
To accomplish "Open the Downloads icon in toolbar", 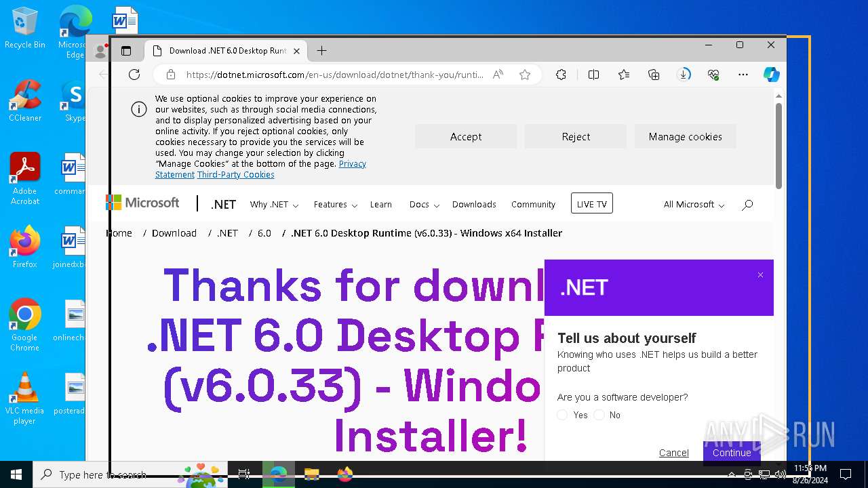I will 684,75.
